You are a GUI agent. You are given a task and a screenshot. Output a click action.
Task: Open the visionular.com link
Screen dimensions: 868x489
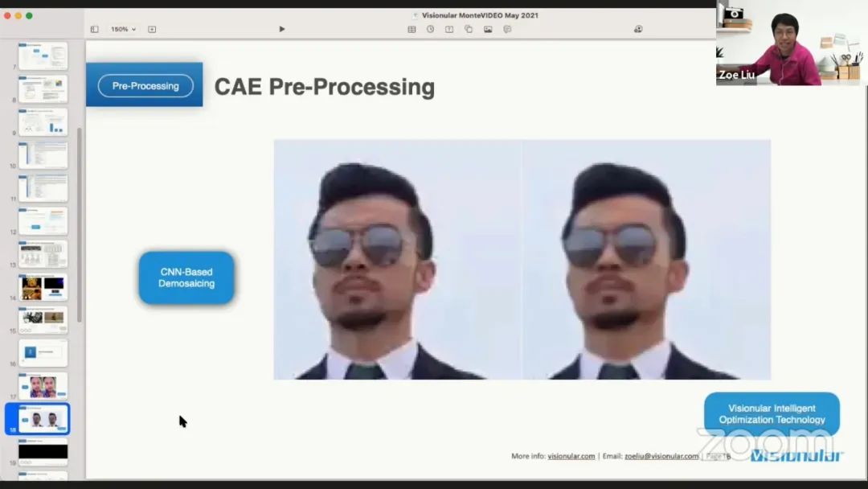571,456
